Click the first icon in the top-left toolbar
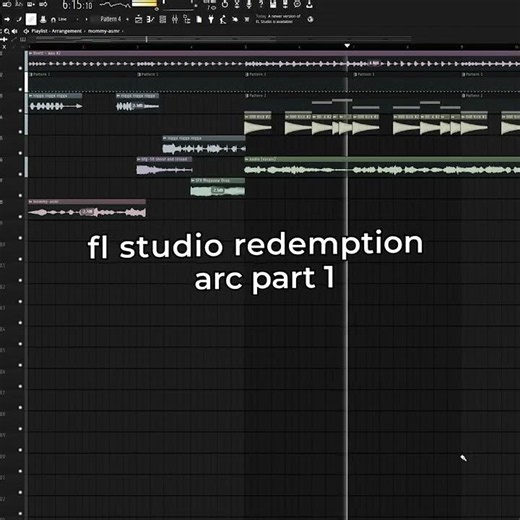This screenshot has height=520, width=520. pyautogui.click(x=7, y=4)
